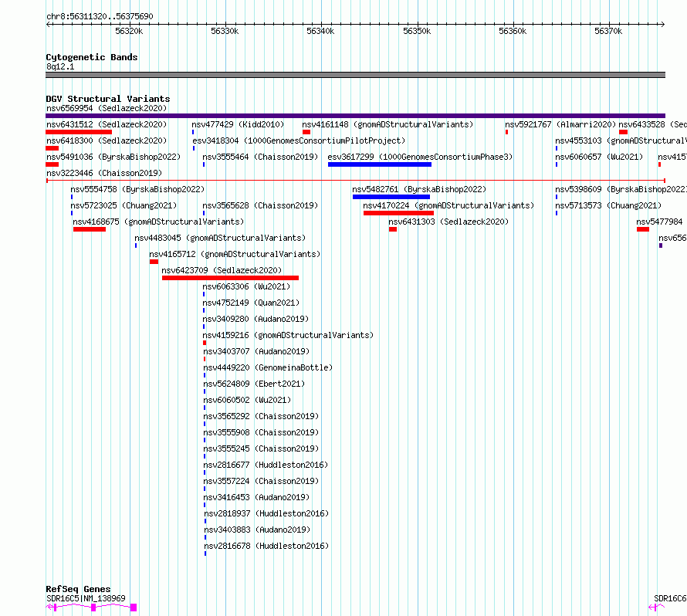Open nsv4159216 gnomAD variant label
This screenshot has height=616, width=687.
[x=288, y=335]
